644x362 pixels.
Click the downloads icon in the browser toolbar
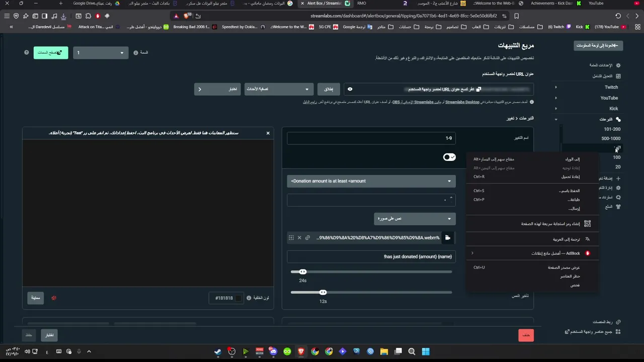tap(63, 16)
